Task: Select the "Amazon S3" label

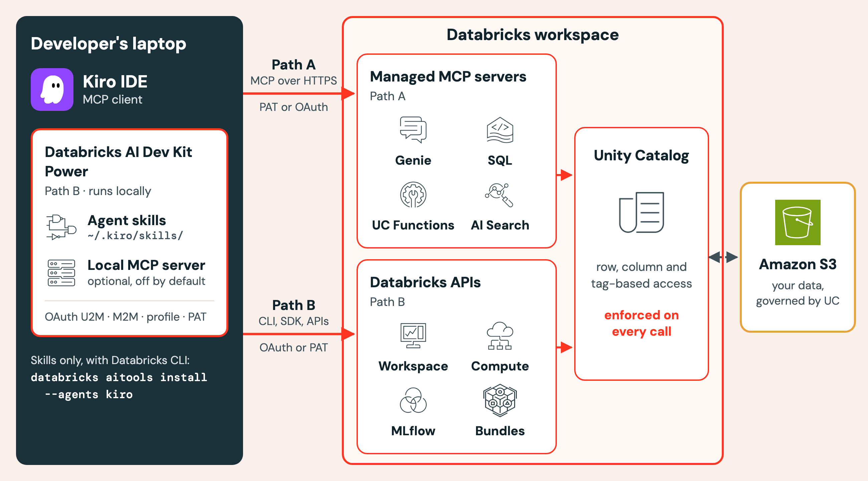Action: click(797, 264)
